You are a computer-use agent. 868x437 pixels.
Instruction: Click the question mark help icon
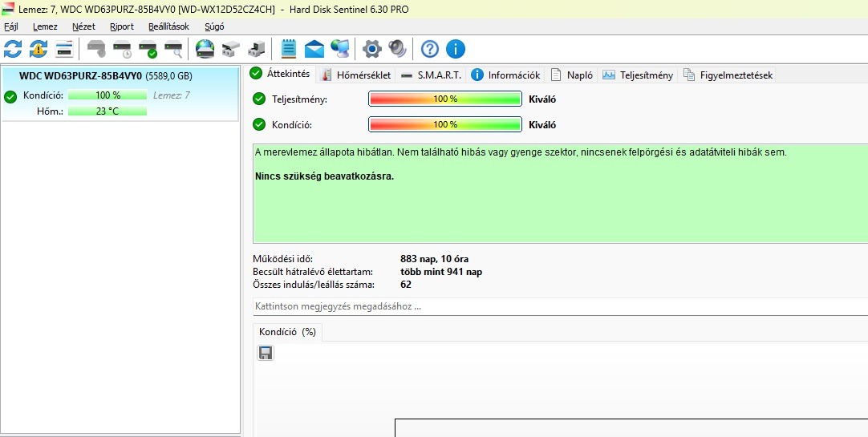(x=429, y=49)
